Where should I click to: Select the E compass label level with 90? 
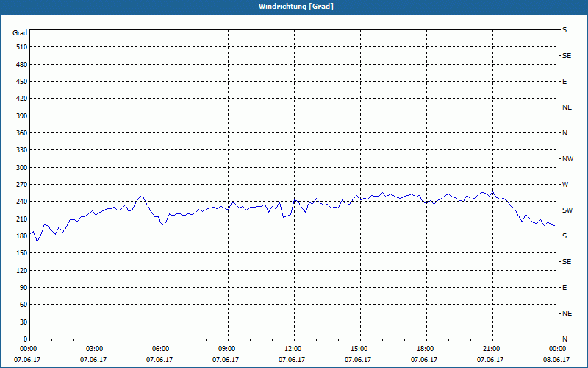pyautogui.click(x=564, y=288)
